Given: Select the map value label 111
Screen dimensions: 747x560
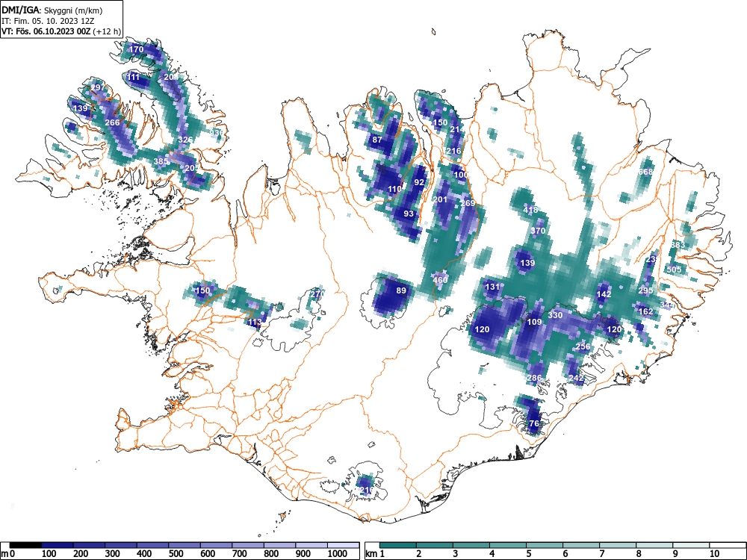Looking at the screenshot, I should click(x=134, y=77).
